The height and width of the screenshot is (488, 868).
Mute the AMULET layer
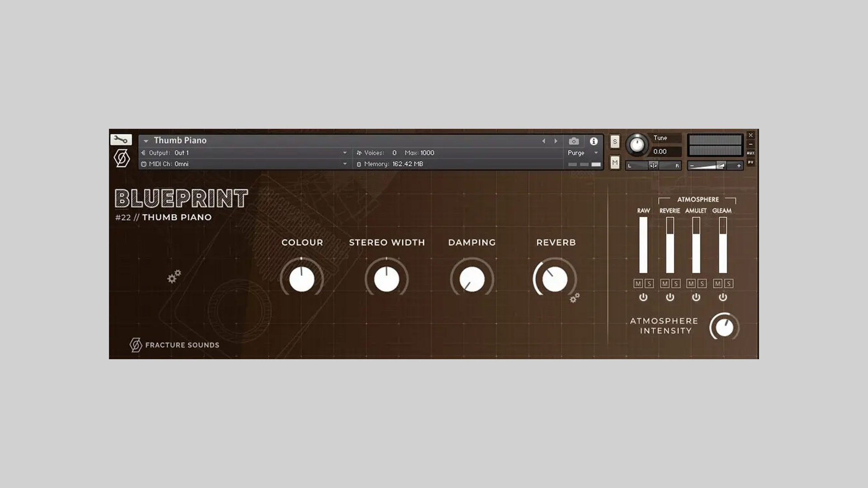point(691,283)
